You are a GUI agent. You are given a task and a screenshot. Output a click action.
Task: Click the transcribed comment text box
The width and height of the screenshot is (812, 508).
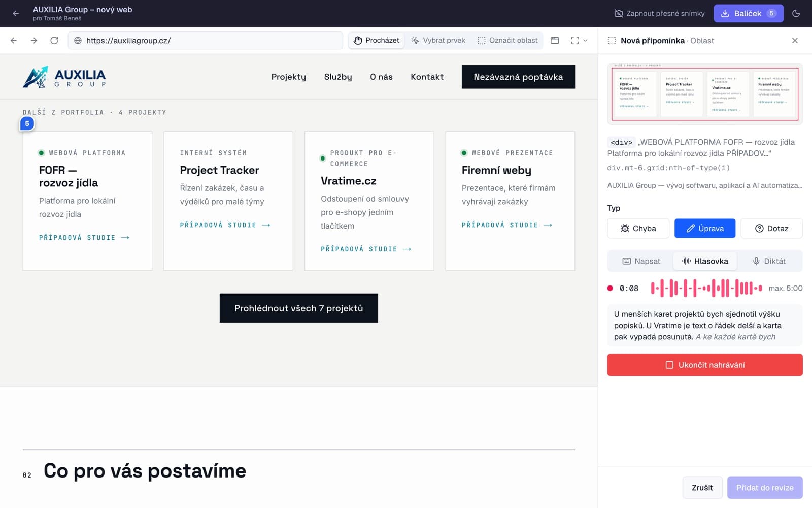pyautogui.click(x=705, y=326)
